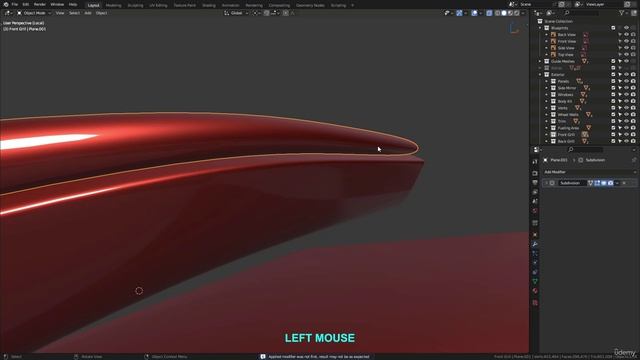Open the Global transform orientation dropdown
Image resolution: width=640 pixels, height=360 pixels.
click(x=236, y=13)
